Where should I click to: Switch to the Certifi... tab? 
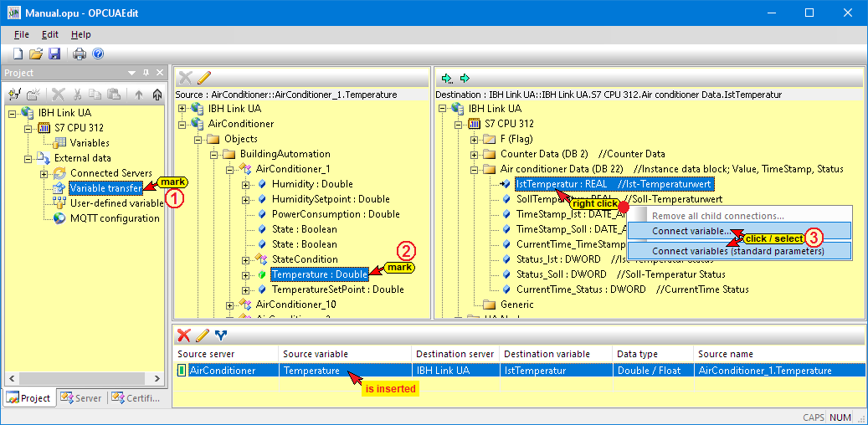(x=135, y=398)
